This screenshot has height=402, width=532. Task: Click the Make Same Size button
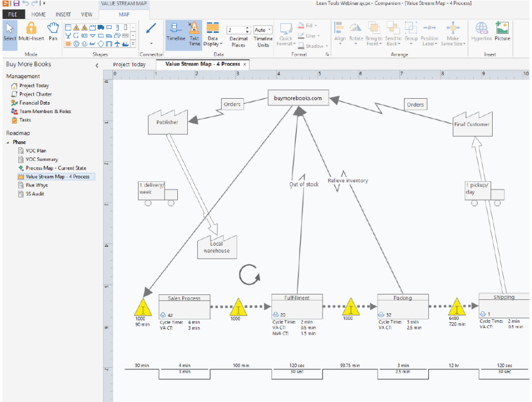coord(453,29)
